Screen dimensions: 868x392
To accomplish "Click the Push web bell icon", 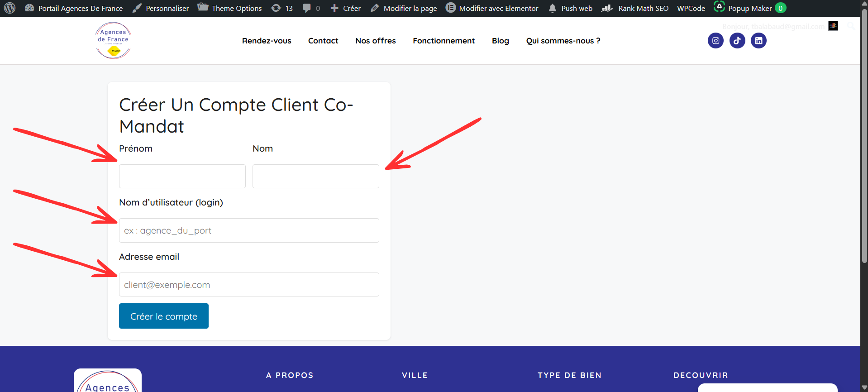I will 553,8.
